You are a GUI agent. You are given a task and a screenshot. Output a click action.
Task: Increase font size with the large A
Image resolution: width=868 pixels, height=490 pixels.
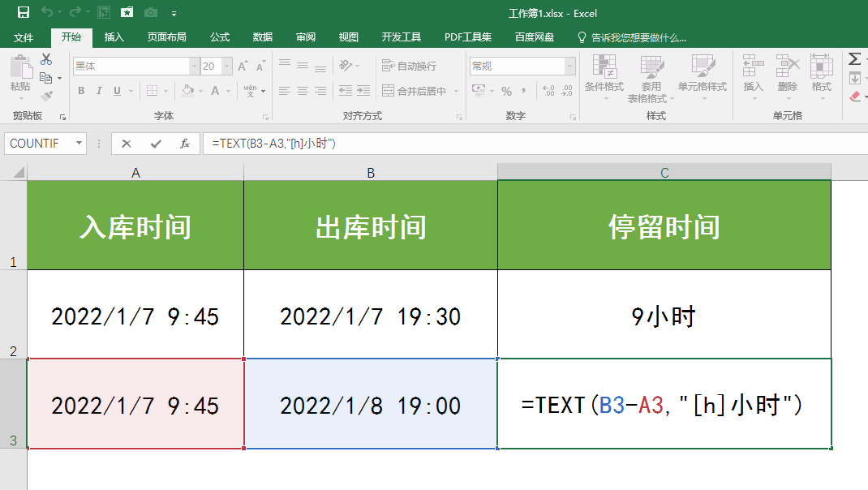click(x=242, y=67)
